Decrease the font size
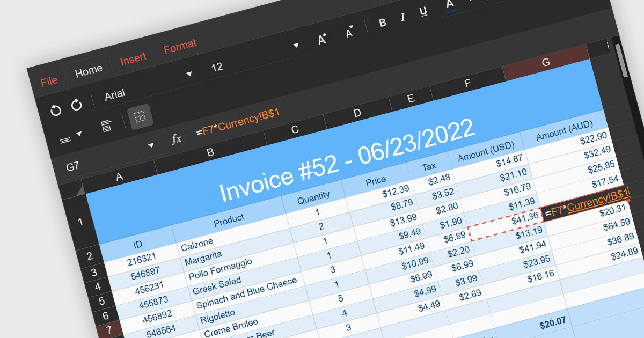644x338 pixels. [350, 32]
